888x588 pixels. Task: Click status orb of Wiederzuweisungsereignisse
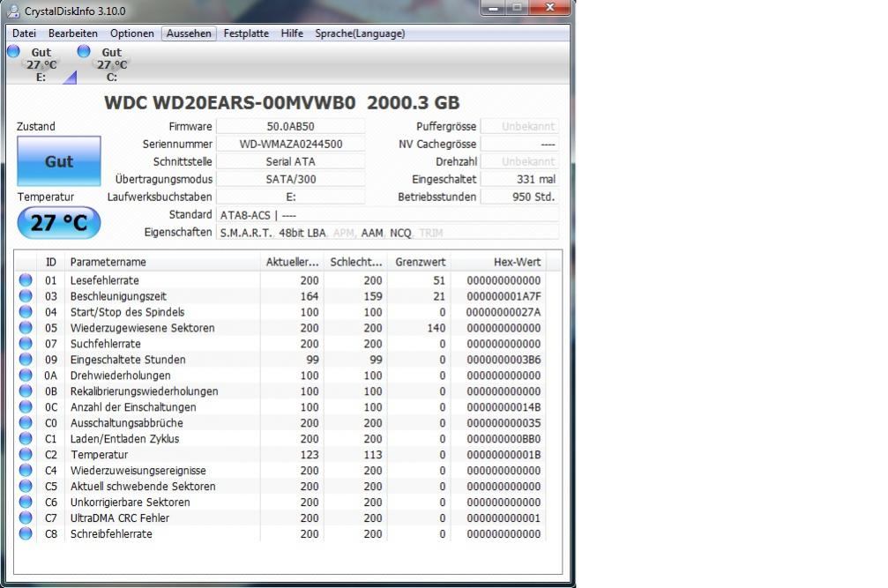(x=26, y=470)
